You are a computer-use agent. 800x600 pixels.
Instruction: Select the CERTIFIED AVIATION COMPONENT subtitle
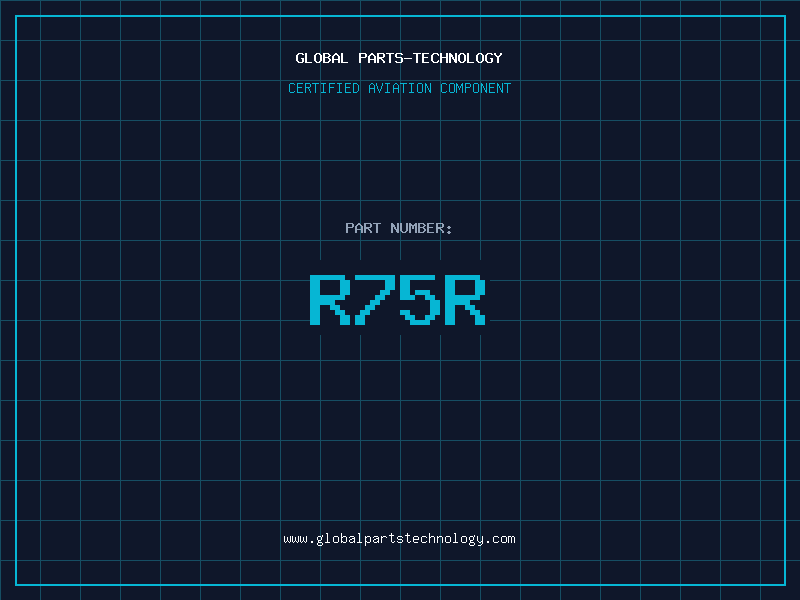(399, 88)
